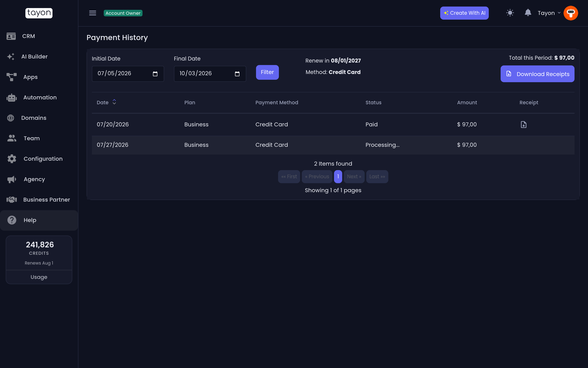Click the Renew in 08/01/2027 text

(333, 61)
